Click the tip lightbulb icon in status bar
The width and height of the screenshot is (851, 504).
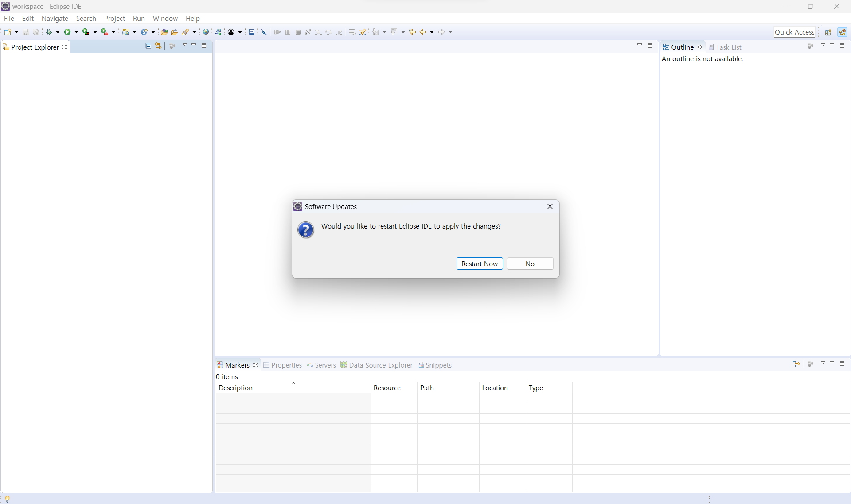coord(7,499)
